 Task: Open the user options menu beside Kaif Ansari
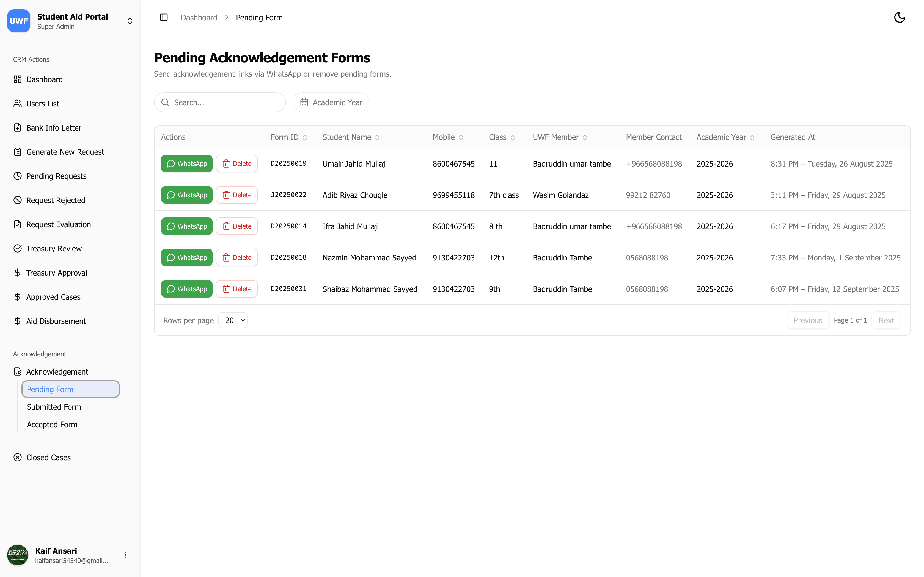125,555
